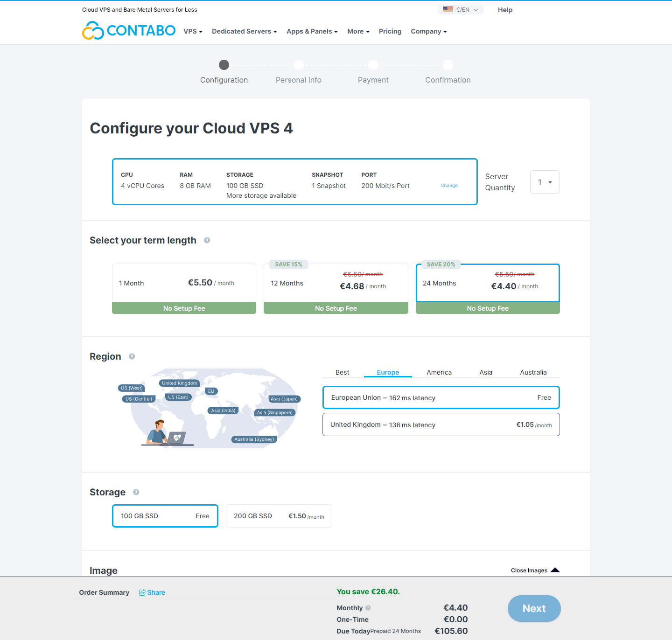Click the One-Time amount €0.00
This screenshot has height=640, width=672.
(455, 619)
